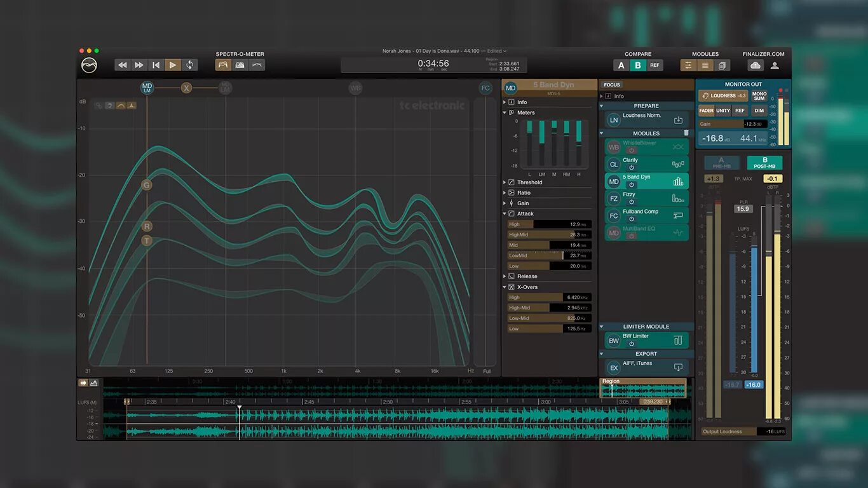
Task: Toggle 5 Band Dyn module power
Action: coord(632,184)
